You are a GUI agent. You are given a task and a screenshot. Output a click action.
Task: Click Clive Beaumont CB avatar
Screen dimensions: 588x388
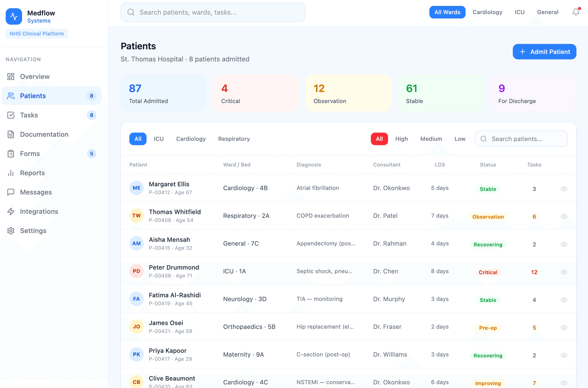pos(137,382)
